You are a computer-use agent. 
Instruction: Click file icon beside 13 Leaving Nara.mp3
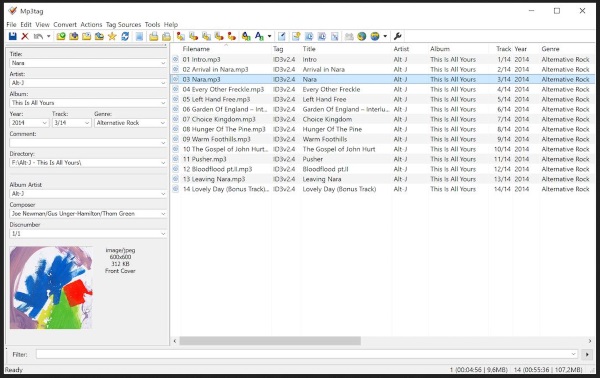click(x=176, y=179)
